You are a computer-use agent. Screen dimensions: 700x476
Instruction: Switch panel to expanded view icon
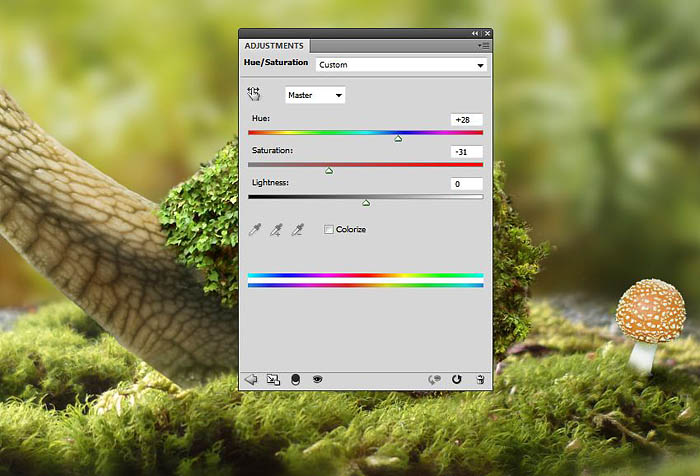click(x=273, y=380)
